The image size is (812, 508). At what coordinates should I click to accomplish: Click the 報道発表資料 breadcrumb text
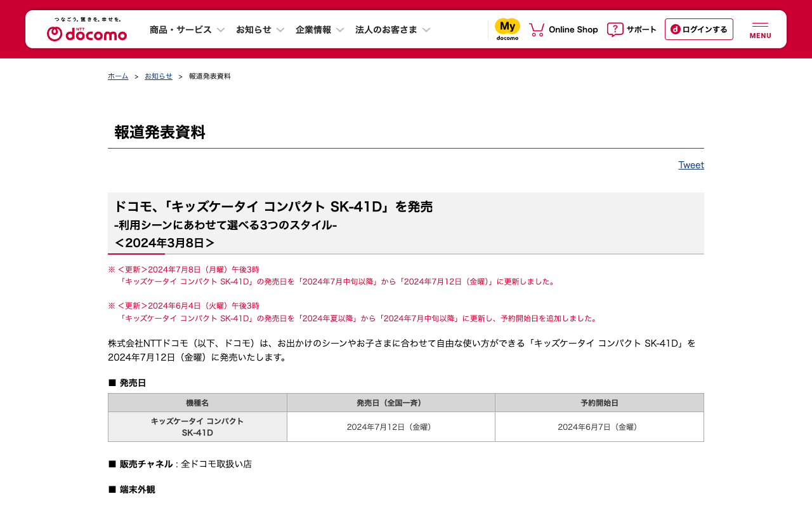click(210, 76)
